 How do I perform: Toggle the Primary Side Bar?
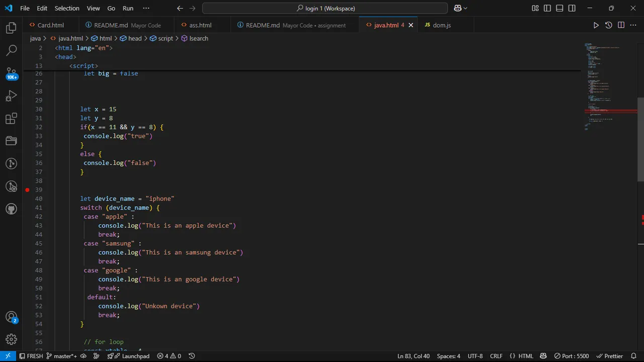(548, 8)
